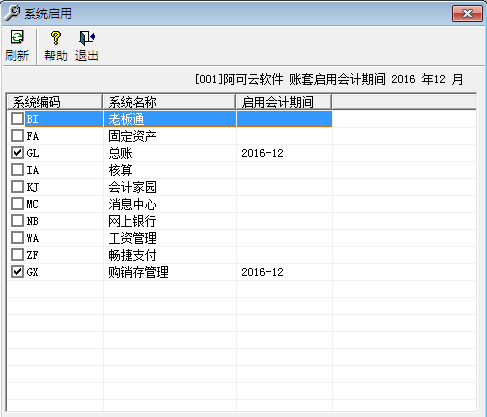Click the MC code text

tap(32, 204)
